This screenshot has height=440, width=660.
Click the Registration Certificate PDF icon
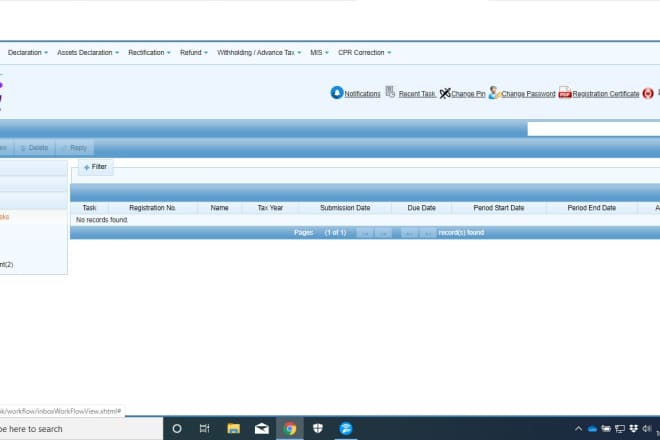point(565,93)
